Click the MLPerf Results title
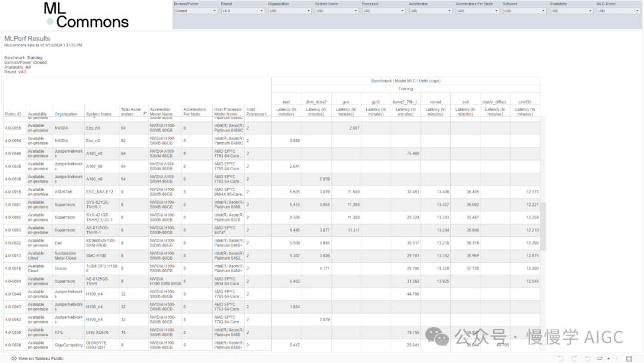Viewport: 644px width, 363px height. (27, 39)
